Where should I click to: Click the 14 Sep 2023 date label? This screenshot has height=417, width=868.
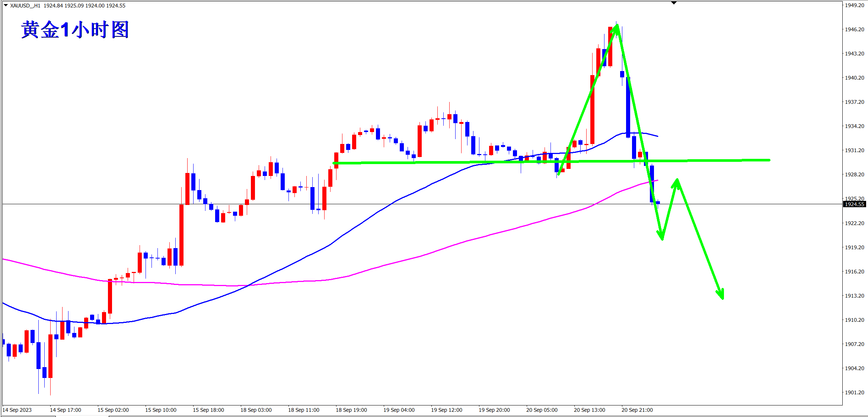coord(17,410)
